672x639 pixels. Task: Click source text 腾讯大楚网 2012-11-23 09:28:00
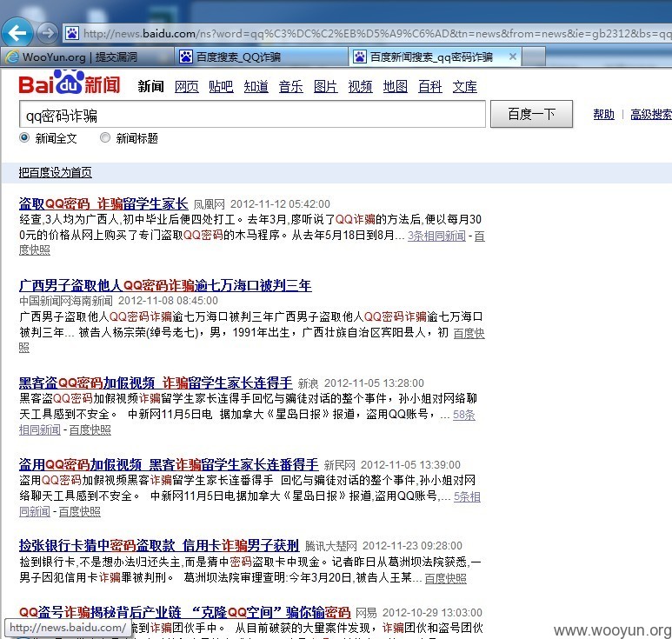click(x=383, y=546)
